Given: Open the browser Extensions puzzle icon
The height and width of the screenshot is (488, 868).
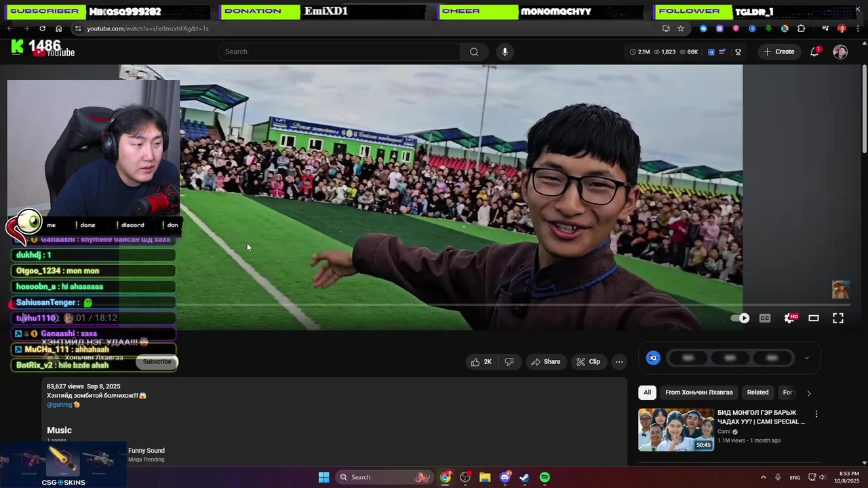Looking at the screenshot, I should (802, 28).
